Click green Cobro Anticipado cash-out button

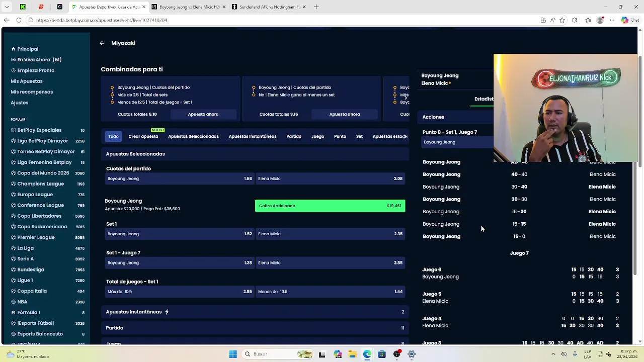point(330,206)
